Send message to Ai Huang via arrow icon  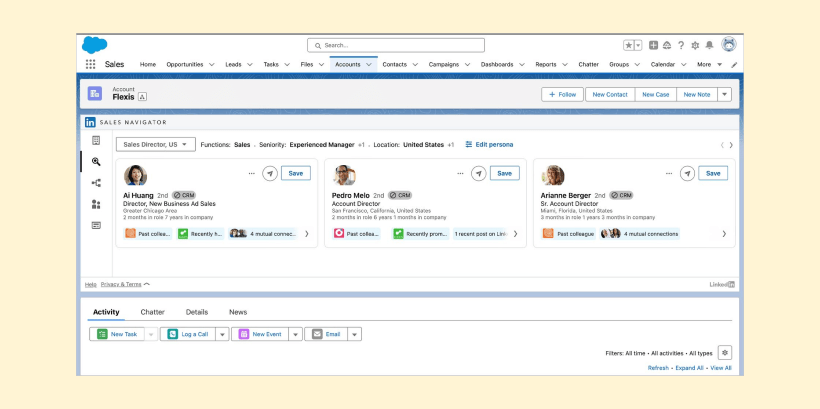click(270, 173)
